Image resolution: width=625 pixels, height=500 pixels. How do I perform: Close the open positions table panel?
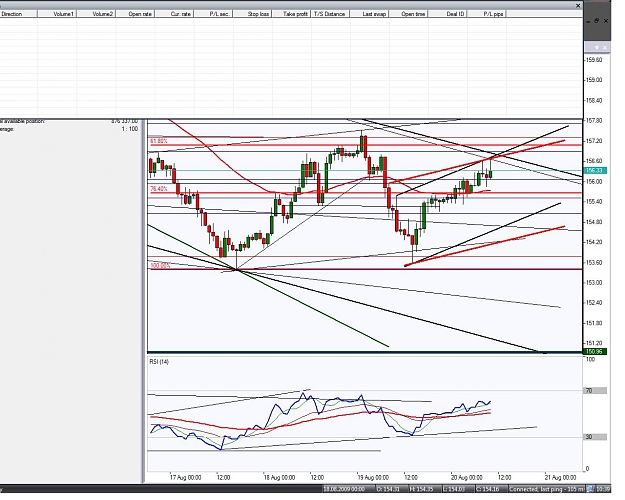pyautogui.click(x=578, y=6)
